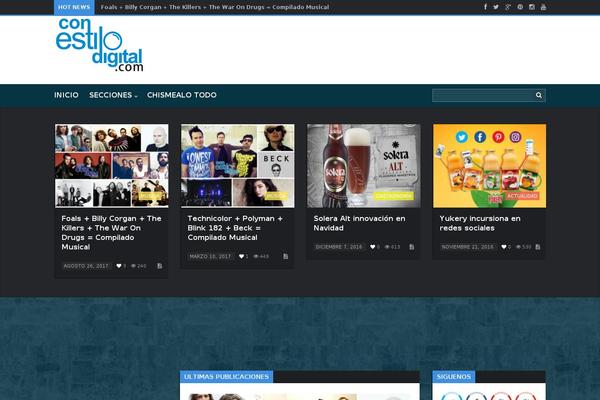Expand the SECCIONES dropdown menu
The width and height of the screenshot is (600, 400).
(113, 95)
